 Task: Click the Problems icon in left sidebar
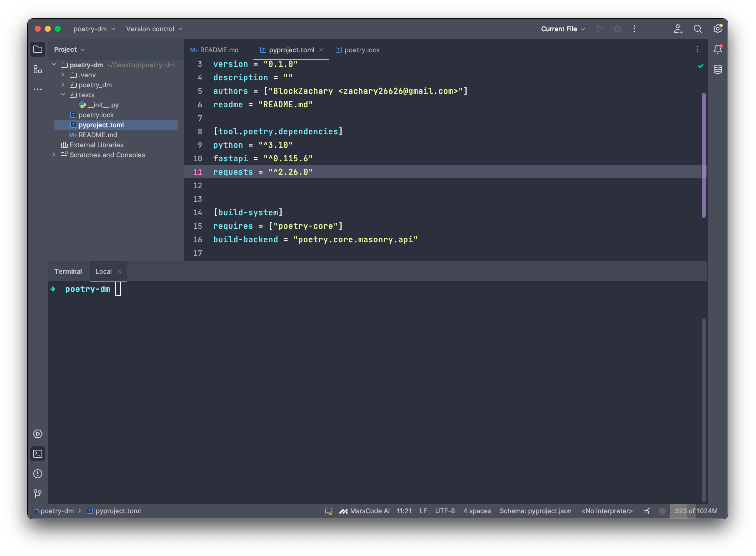pos(38,474)
